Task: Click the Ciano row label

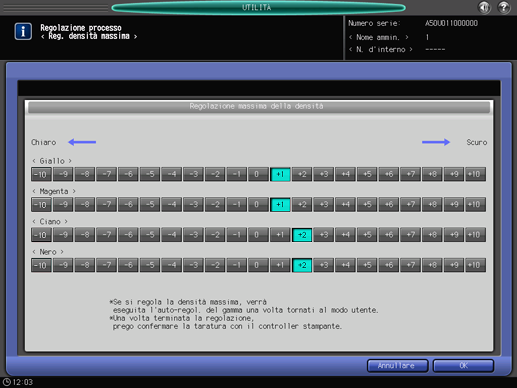Action: click(x=50, y=222)
